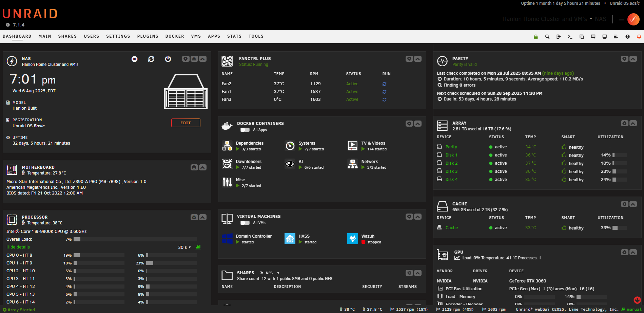Screen dimensions: 644x313
Task: Open the Cache device link
Action: coord(451,228)
